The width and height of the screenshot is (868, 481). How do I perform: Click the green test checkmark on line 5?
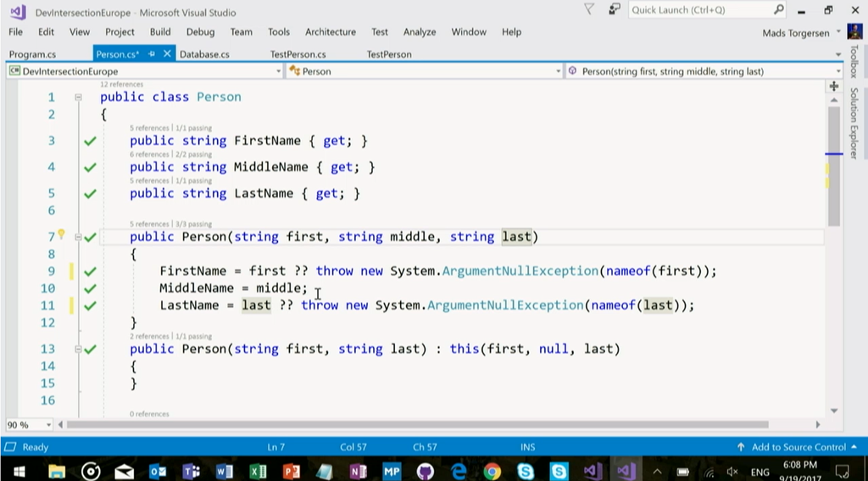coord(90,194)
